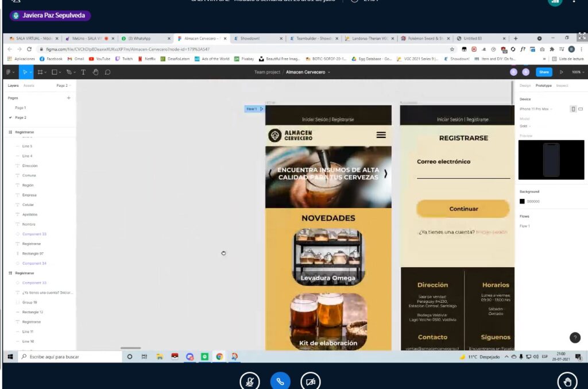Screen dimensions: 588x389
Task: Select the Hand tool
Action: click(96, 72)
